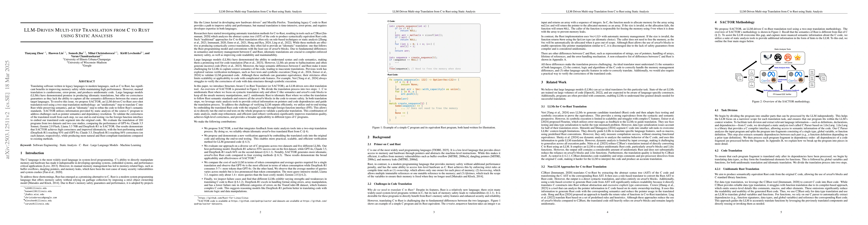Viewport: 868px width, 225px height.
Task: Click the Keywords line below the abstract
Action: click(81, 145)
